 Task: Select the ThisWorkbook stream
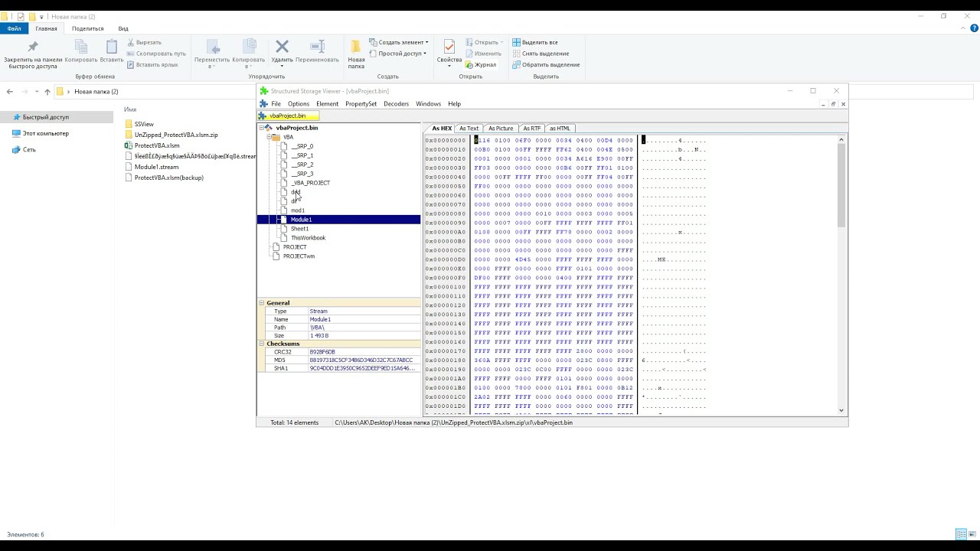pos(308,238)
